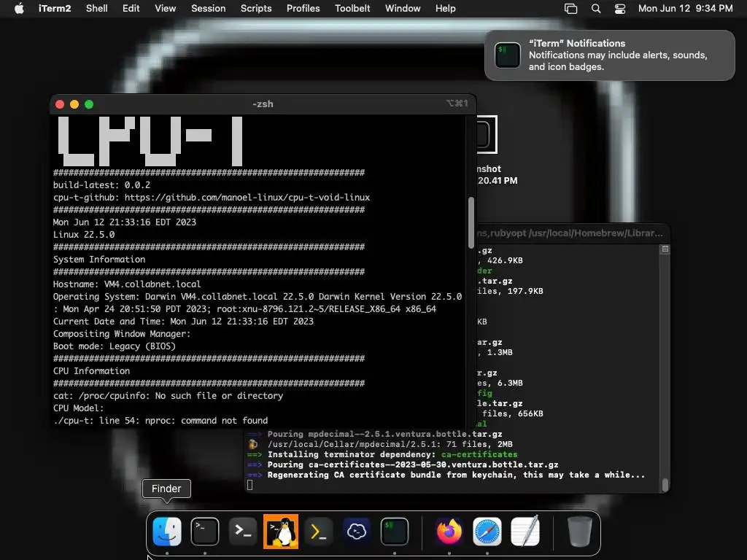
Task: Open the Apple menu
Action: tap(19, 9)
